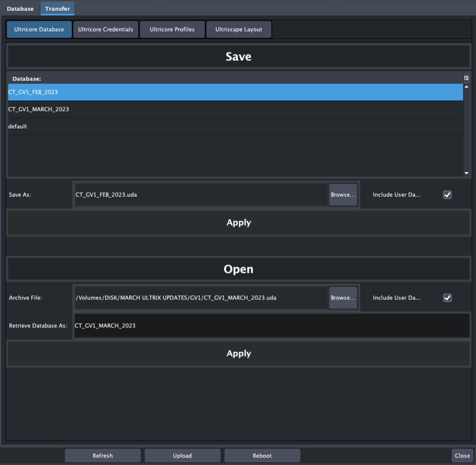The width and height of the screenshot is (476, 465).
Task: Uncheck Include User Data in the Save section
Action: coord(447,194)
